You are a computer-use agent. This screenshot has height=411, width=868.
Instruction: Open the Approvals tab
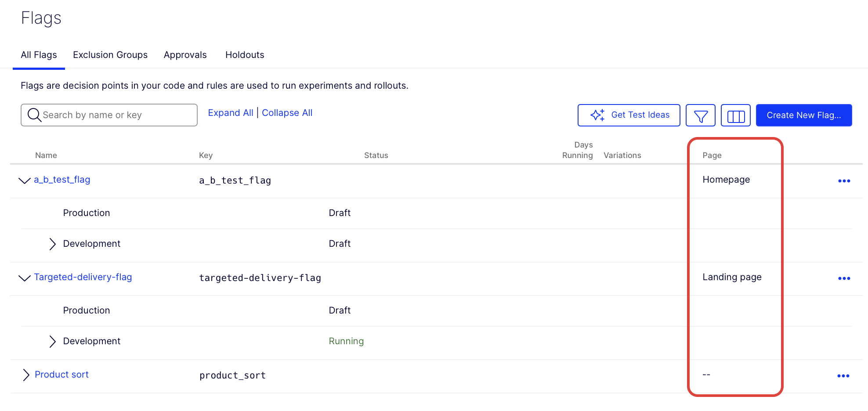185,55
